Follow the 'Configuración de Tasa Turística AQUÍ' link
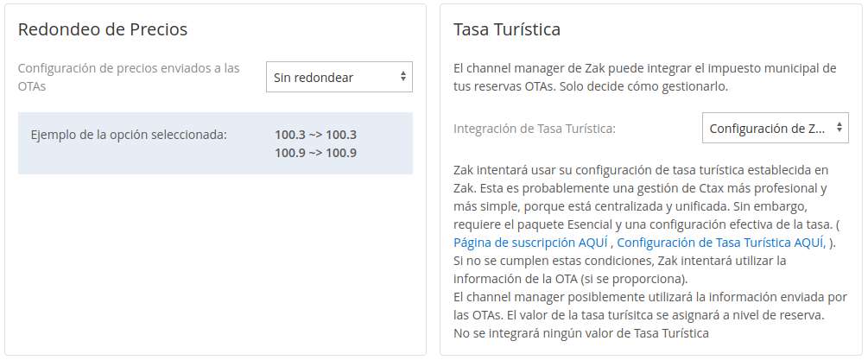This screenshot has width=868, height=360. click(721, 243)
